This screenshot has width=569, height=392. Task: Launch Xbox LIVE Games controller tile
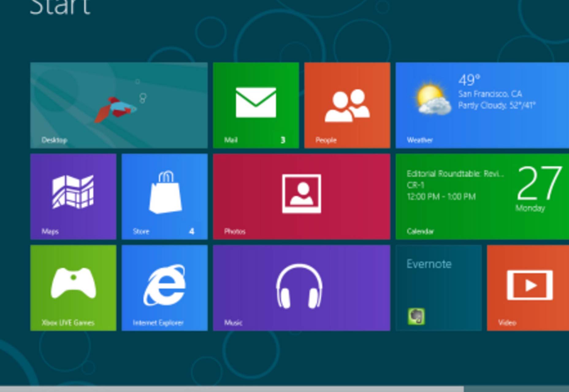[73, 288]
